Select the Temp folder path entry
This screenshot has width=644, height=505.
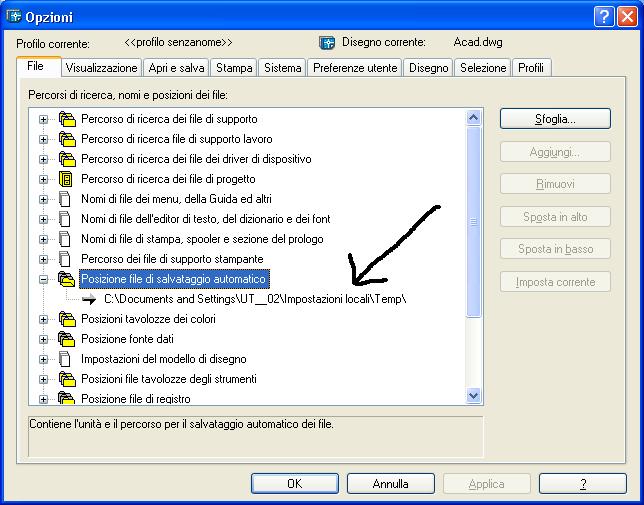255,299
